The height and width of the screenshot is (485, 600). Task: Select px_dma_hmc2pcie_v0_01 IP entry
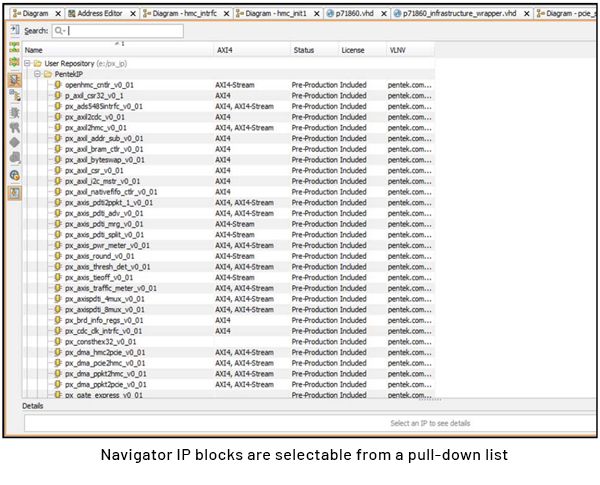click(x=105, y=352)
